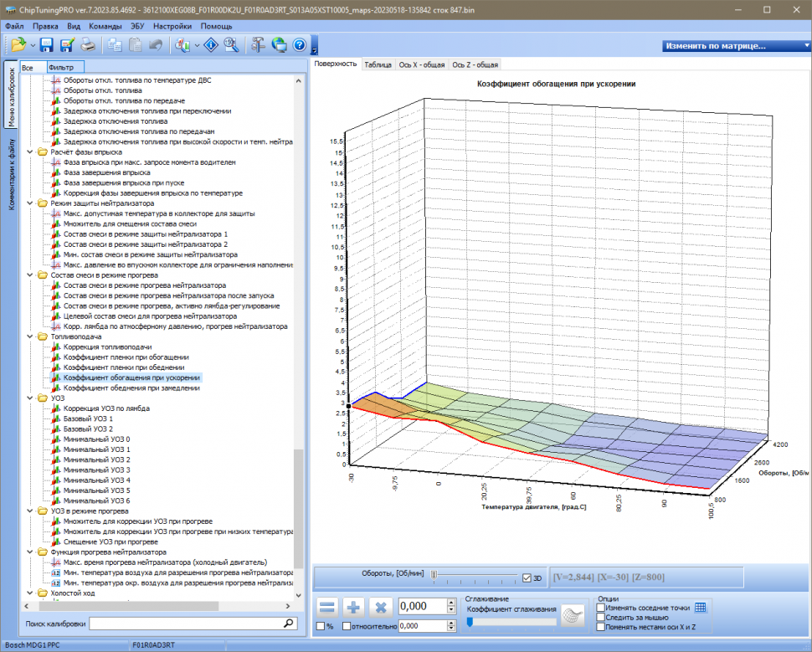Image resolution: width=812 pixels, height=652 pixels.
Task: Open the 'Изменить по матрице...' dropdown
Action: tap(734, 46)
